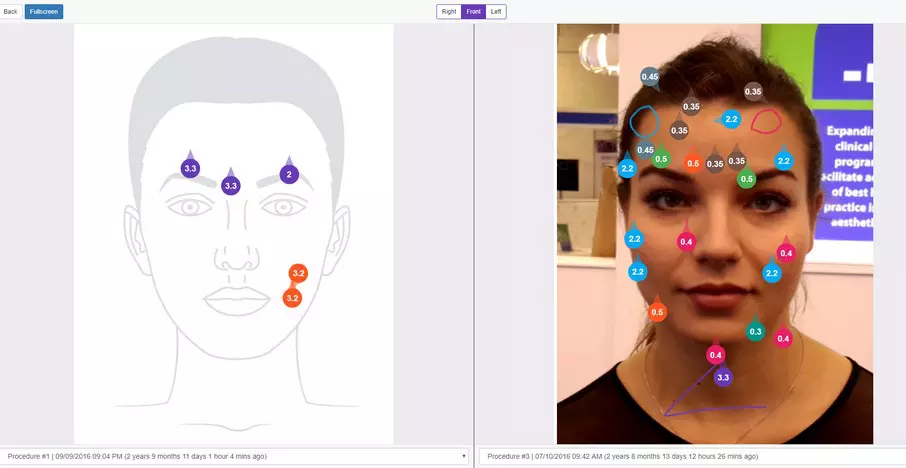Image resolution: width=906 pixels, height=468 pixels.
Task: Click the marker labeled 2 on the face diagram
Action: click(289, 174)
